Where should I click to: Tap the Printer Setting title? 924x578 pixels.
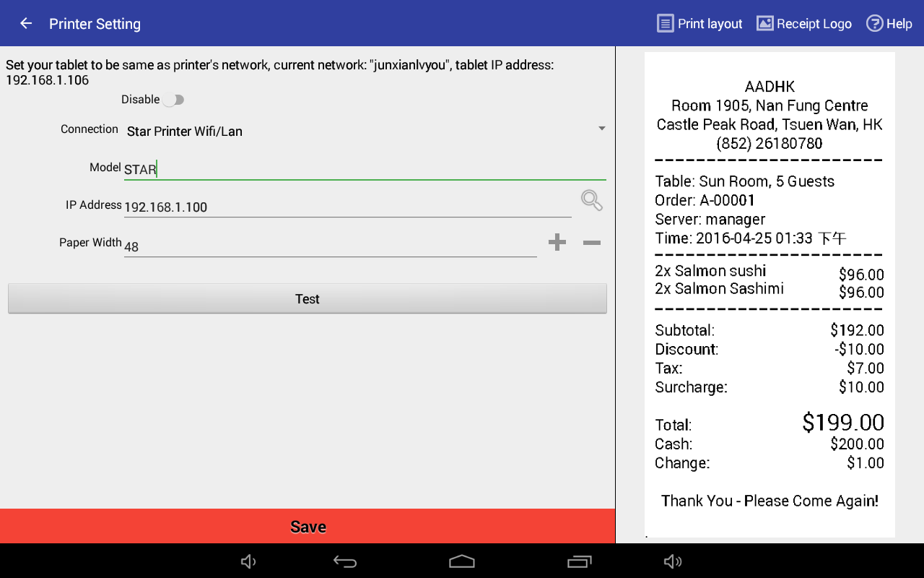click(x=95, y=24)
